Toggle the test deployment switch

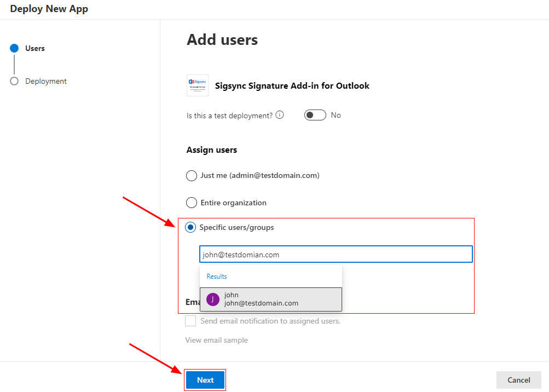pos(315,115)
